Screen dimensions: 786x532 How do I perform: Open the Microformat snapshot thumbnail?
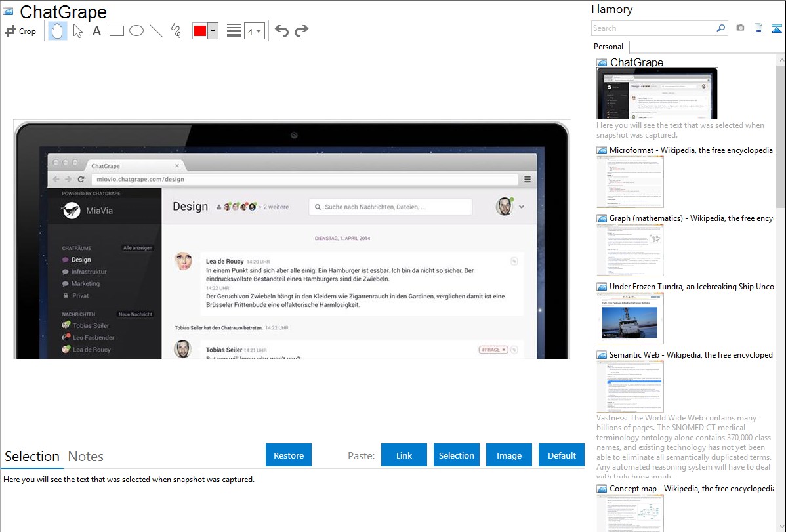[x=630, y=182]
